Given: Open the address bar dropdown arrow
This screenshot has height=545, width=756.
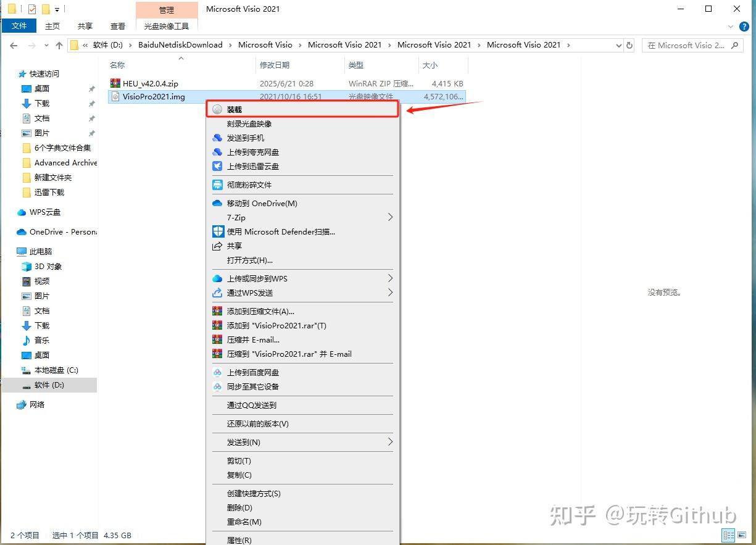Looking at the screenshot, I should tap(619, 44).
